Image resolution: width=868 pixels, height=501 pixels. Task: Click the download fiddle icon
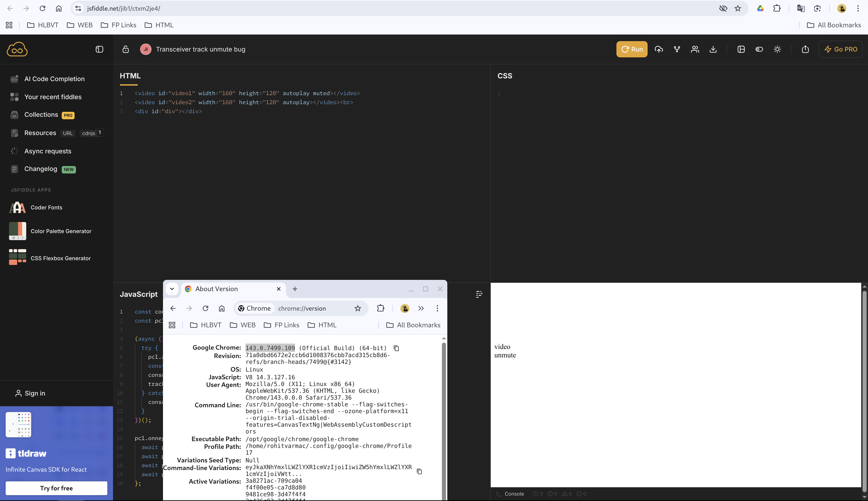tap(713, 49)
